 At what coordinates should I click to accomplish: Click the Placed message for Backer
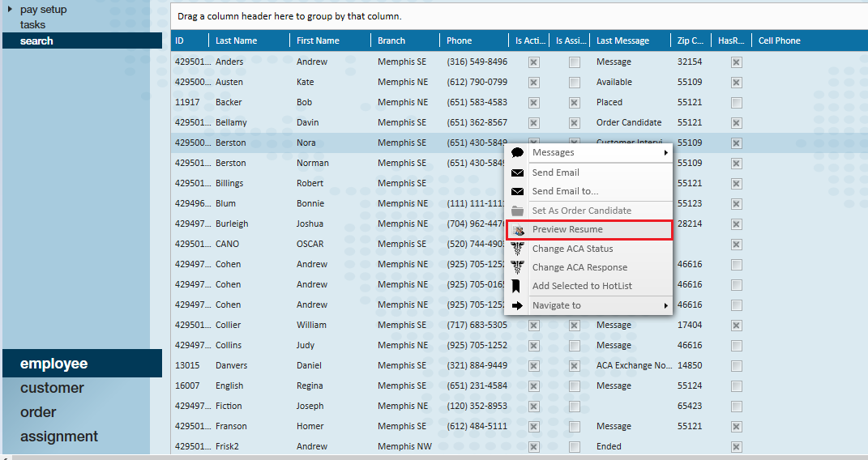tap(609, 102)
